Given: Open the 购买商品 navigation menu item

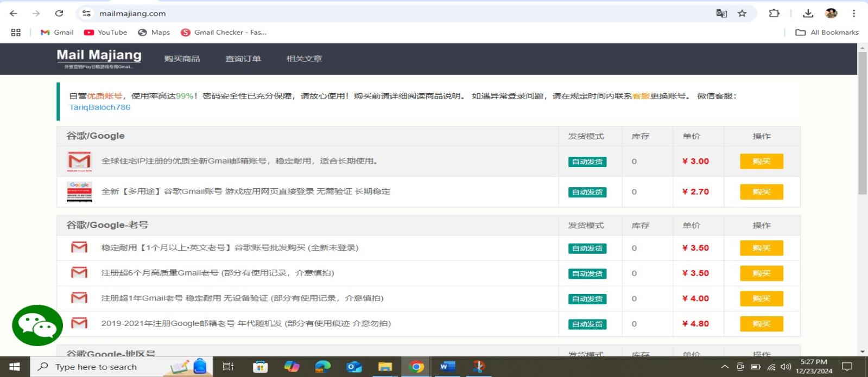Looking at the screenshot, I should (182, 59).
